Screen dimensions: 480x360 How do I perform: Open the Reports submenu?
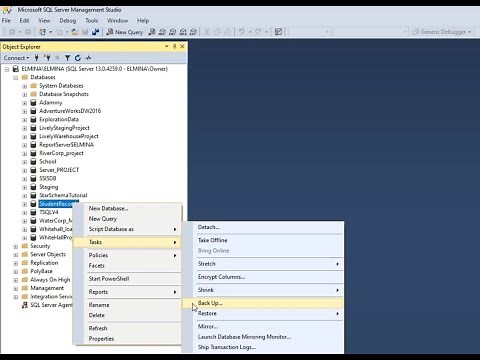tap(127, 292)
